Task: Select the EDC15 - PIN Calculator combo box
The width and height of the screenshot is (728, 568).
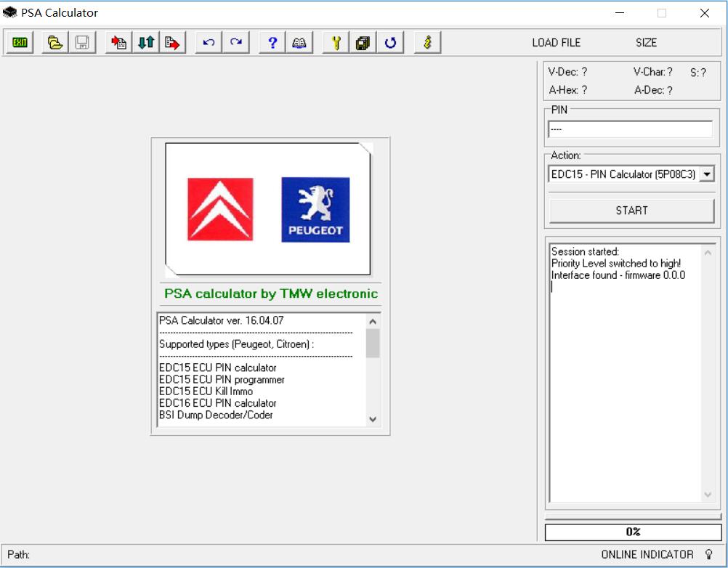Action: 623,174
